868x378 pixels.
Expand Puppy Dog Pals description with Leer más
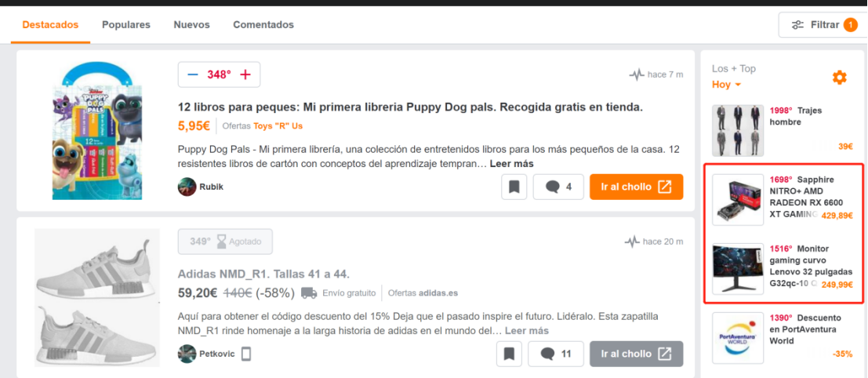click(x=511, y=164)
